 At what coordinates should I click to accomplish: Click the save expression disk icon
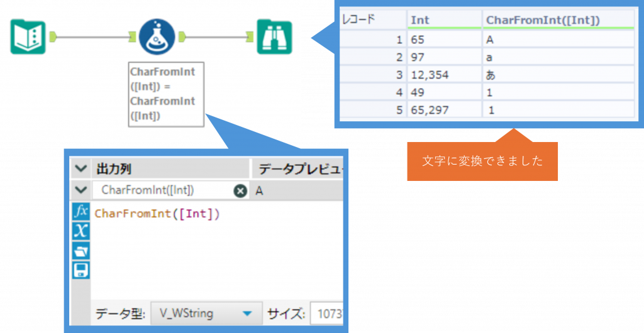pos(82,270)
